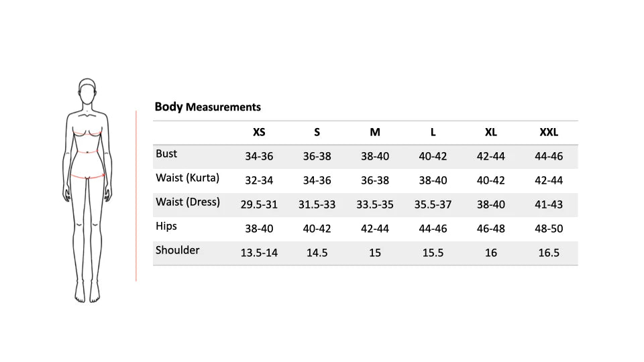Select the S size column header
The image size is (644, 362).
[317, 132]
